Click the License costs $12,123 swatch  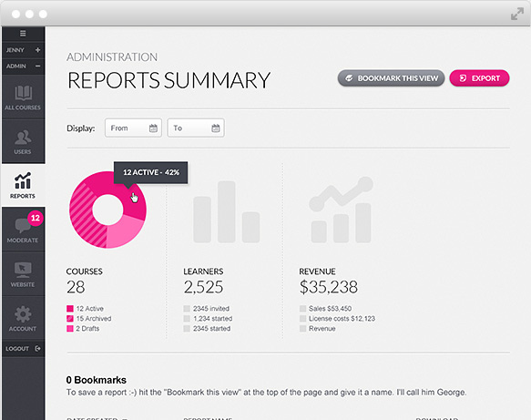[302, 318]
